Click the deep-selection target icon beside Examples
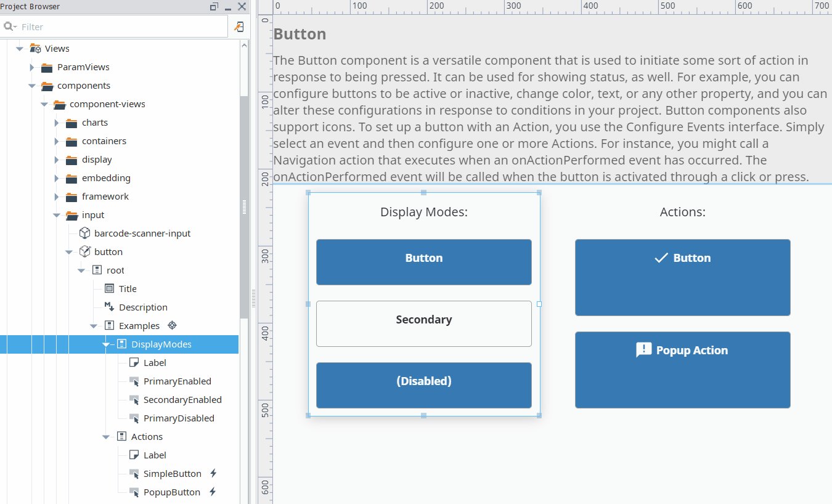This screenshot has width=832, height=504. click(172, 325)
